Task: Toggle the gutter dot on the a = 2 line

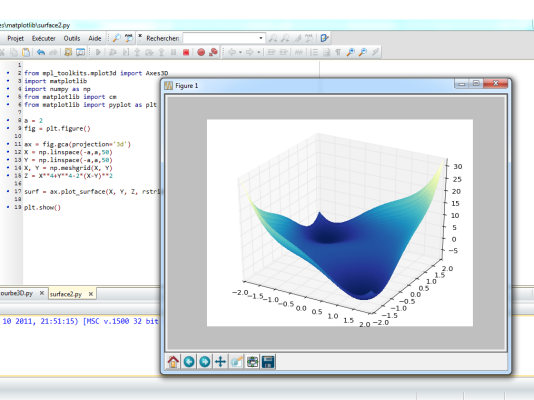Action: click(x=8, y=120)
